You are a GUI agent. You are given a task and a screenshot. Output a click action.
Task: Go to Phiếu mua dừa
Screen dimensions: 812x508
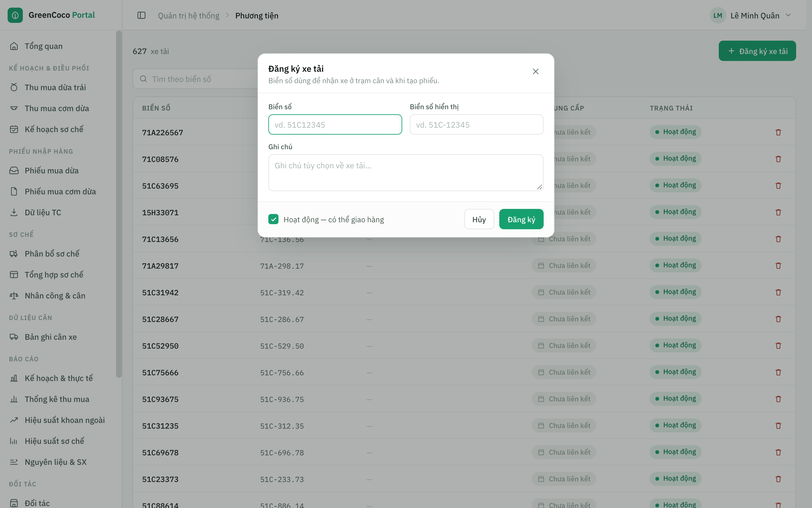(58, 171)
